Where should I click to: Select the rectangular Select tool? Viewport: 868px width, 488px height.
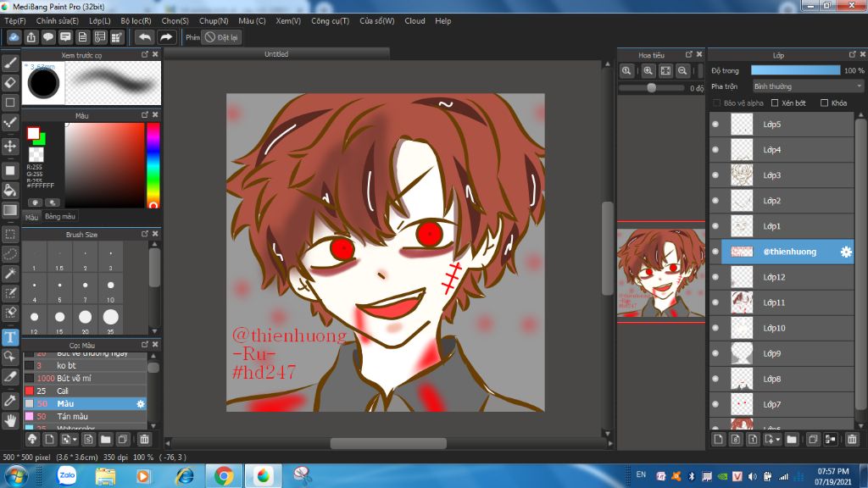click(10, 234)
